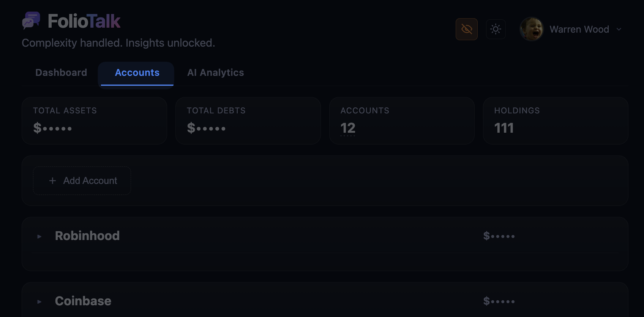Select the Accounts tab
Viewport: 644px width, 317px height.
click(137, 73)
